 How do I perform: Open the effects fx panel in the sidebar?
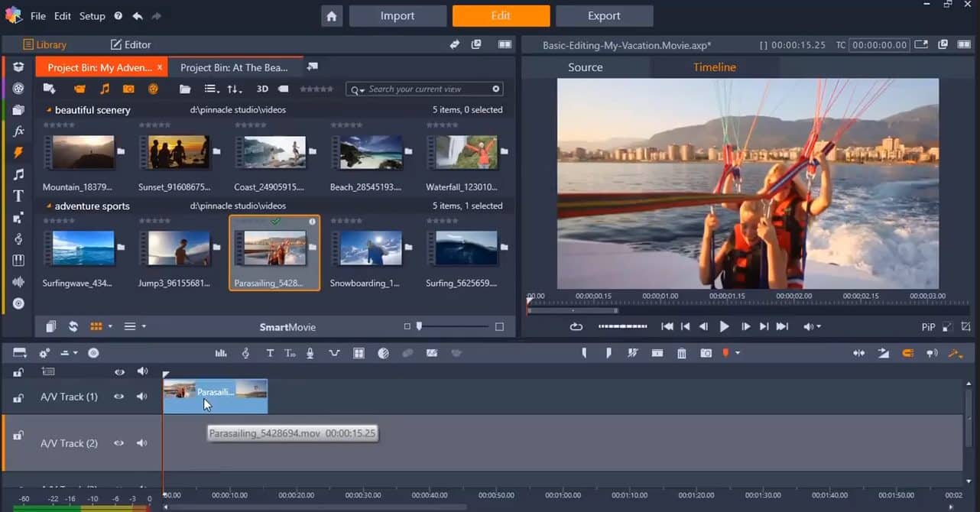(x=18, y=131)
